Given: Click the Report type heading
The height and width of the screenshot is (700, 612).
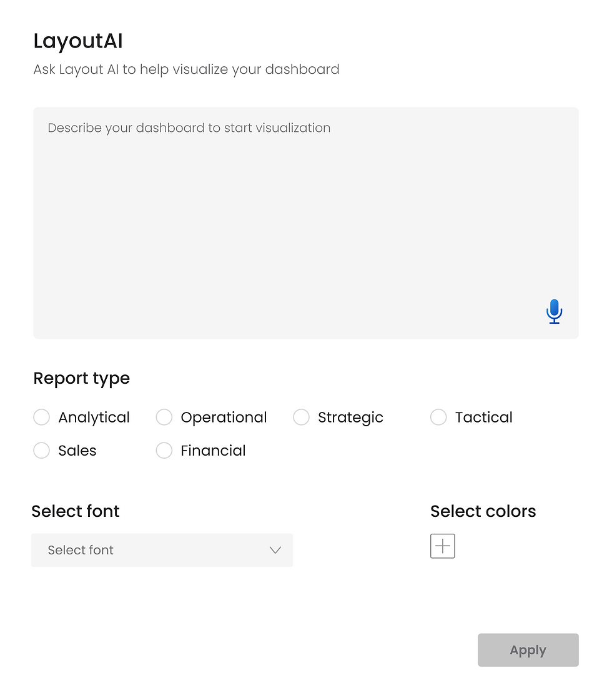Looking at the screenshot, I should pyautogui.click(x=81, y=378).
